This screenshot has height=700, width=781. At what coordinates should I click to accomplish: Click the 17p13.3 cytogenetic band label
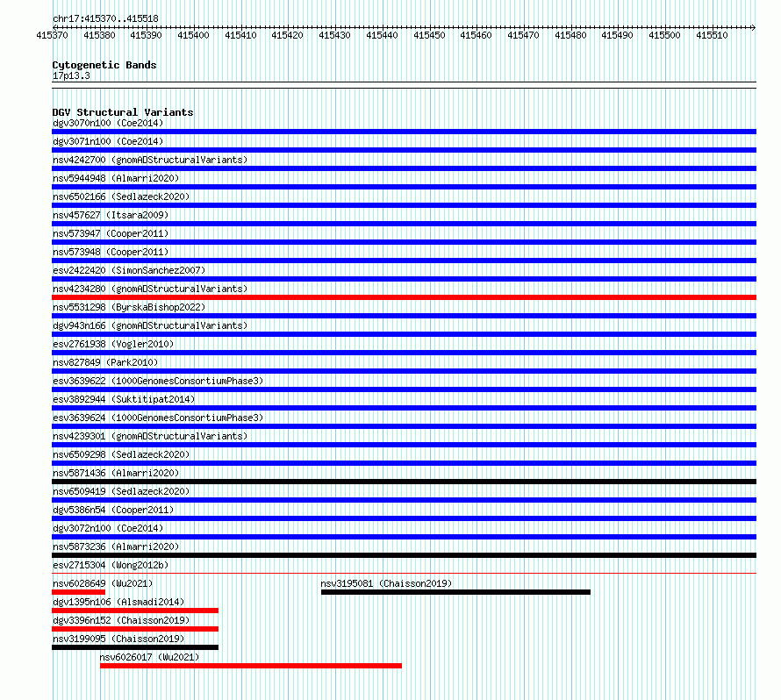click(x=71, y=75)
